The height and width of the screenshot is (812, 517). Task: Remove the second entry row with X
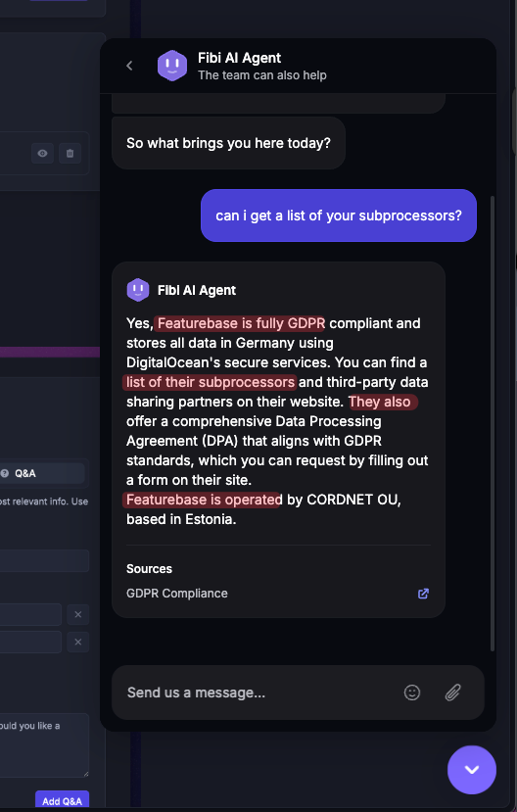click(x=78, y=643)
